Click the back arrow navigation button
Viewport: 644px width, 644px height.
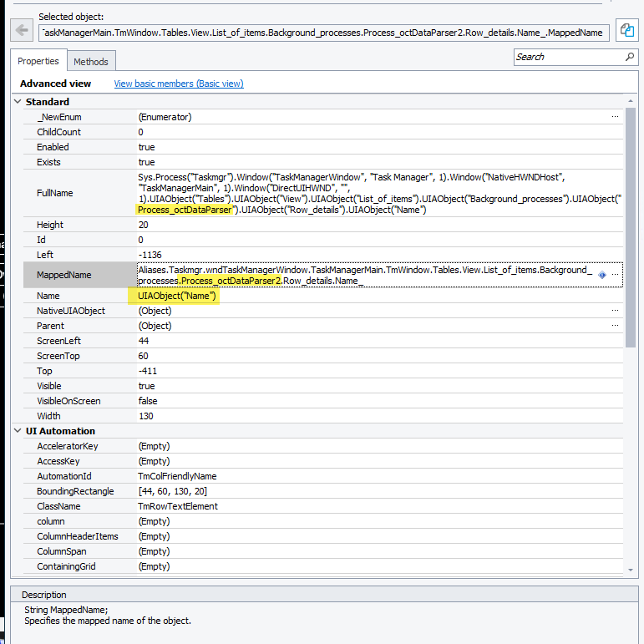[x=21, y=32]
